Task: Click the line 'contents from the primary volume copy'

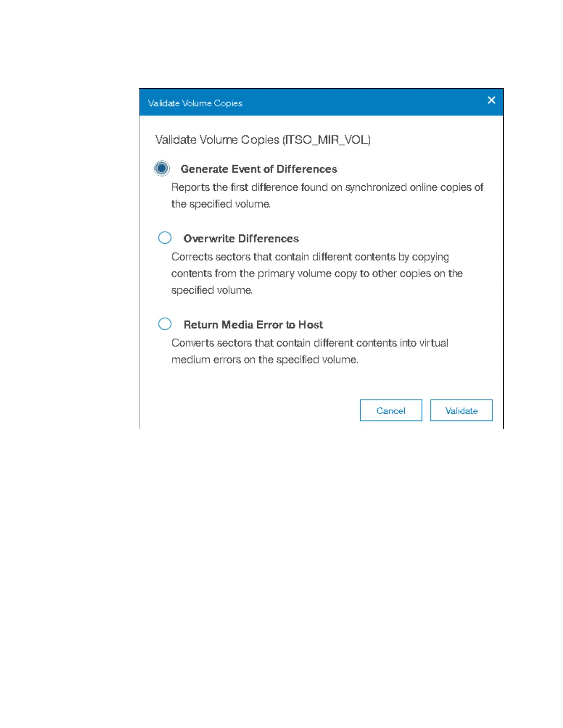Action: pos(317,274)
